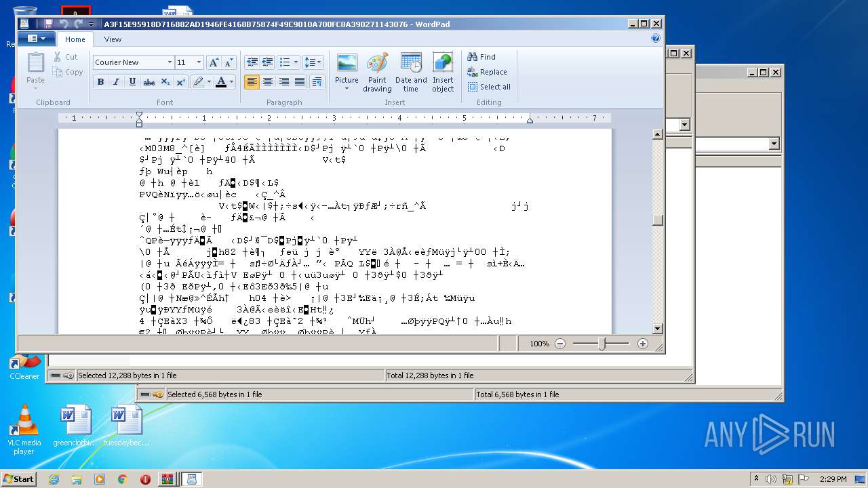The height and width of the screenshot is (488, 868).
Task: Click Save in Quick Access Toolbar
Action: (48, 24)
